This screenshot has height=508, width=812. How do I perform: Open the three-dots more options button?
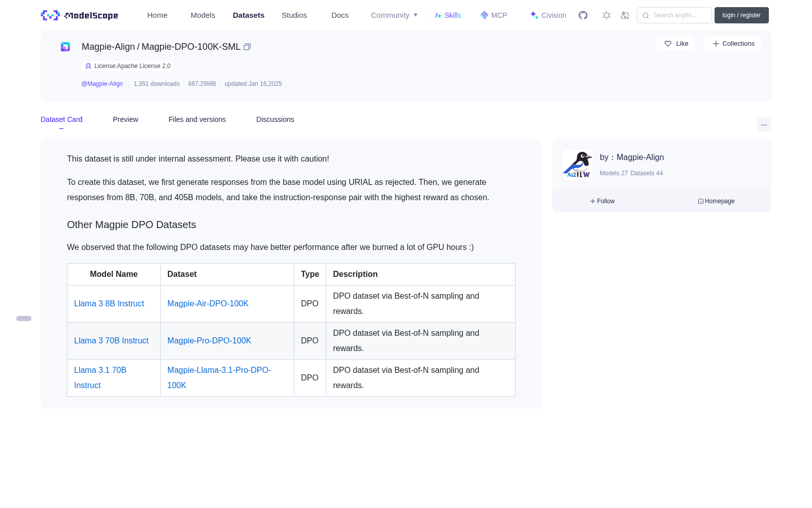[x=764, y=125]
